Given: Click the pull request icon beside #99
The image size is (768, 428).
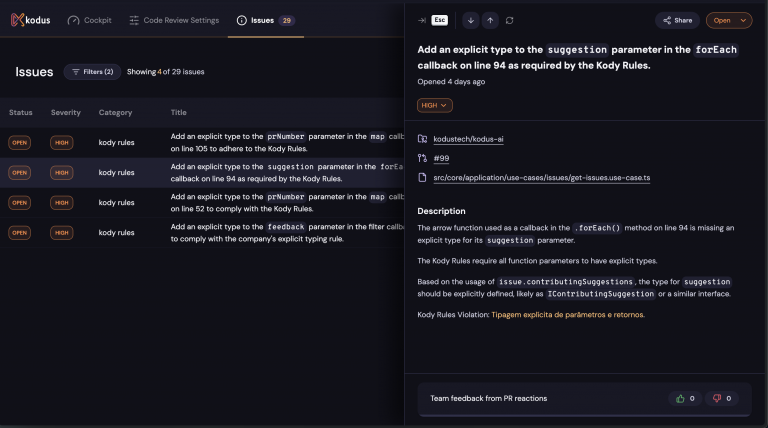Looking at the screenshot, I should coord(422,158).
